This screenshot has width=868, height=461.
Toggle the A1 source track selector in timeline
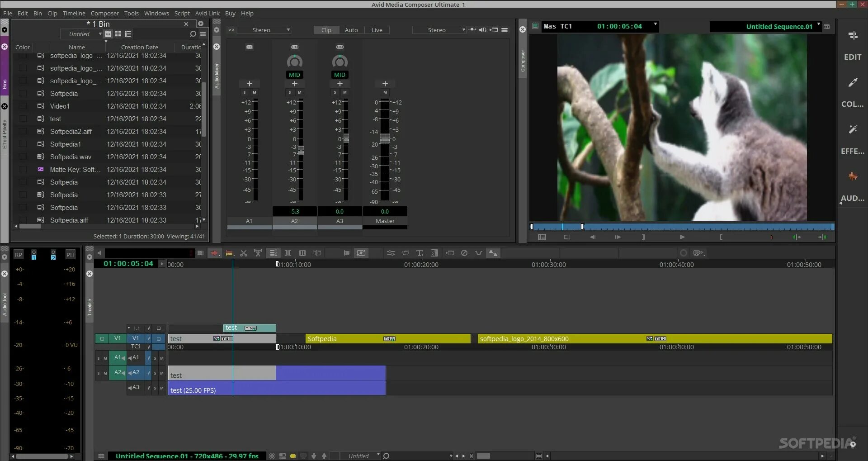(x=118, y=357)
